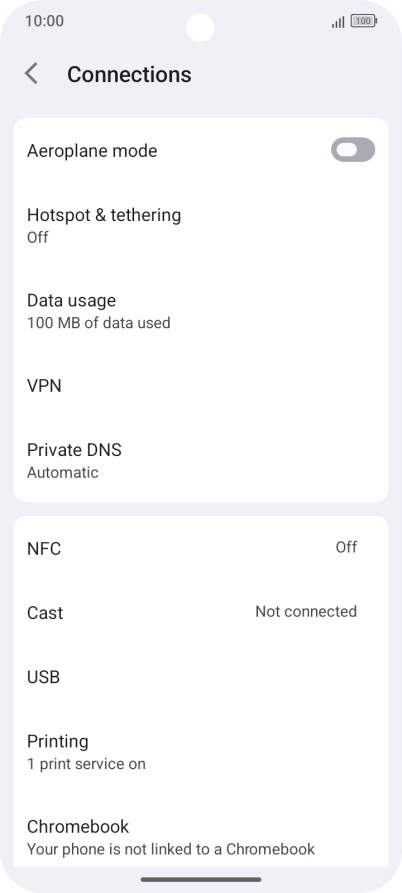Open Printing settings
The width and height of the screenshot is (402, 893).
pyautogui.click(x=201, y=752)
